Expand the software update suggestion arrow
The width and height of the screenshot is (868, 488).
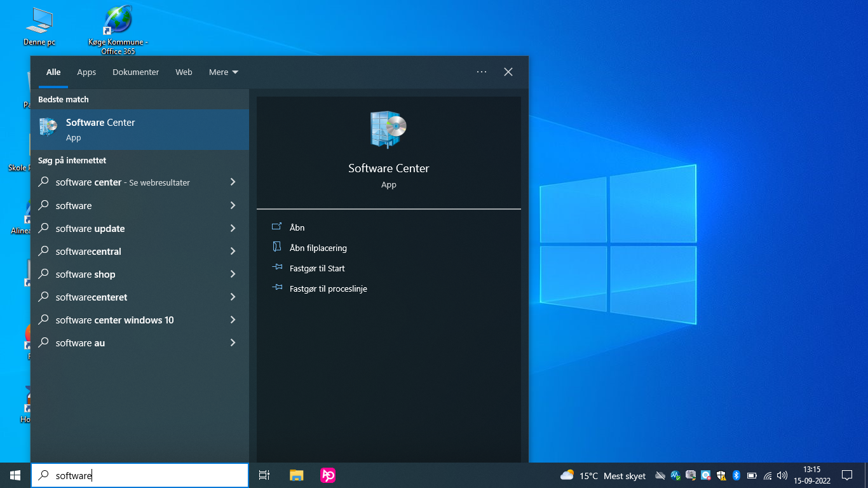coord(233,229)
